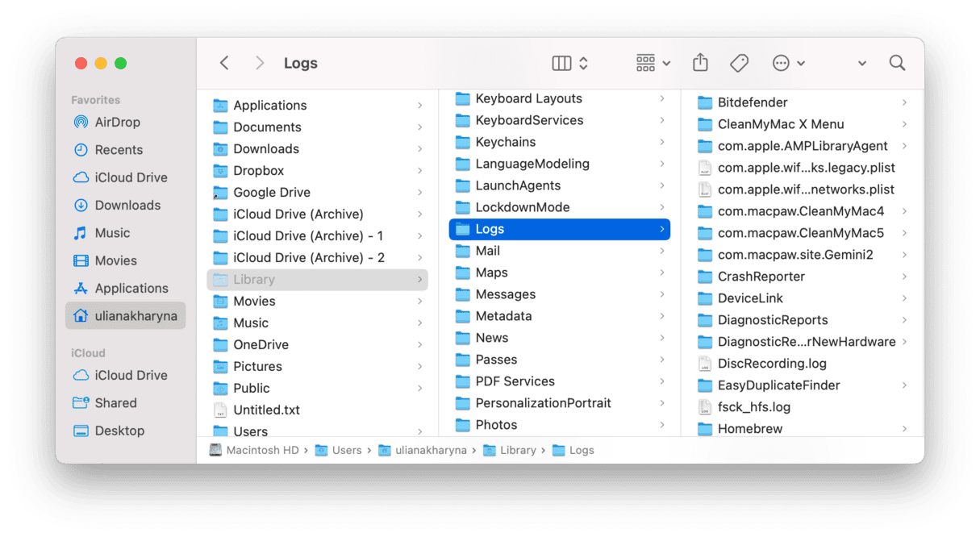The height and width of the screenshot is (537, 980).
Task: Click Logs in the path bar
Action: coord(573,451)
